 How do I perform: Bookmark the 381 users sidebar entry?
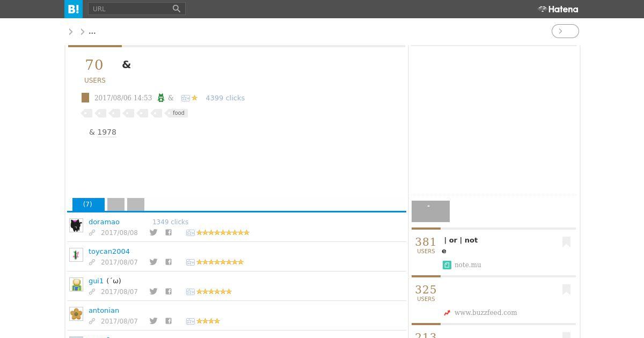click(566, 242)
